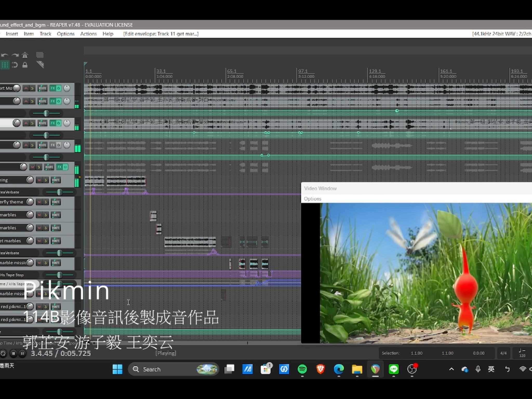Click the padlock locking icon in toolbar
The height and width of the screenshot is (399, 532).
(25, 65)
